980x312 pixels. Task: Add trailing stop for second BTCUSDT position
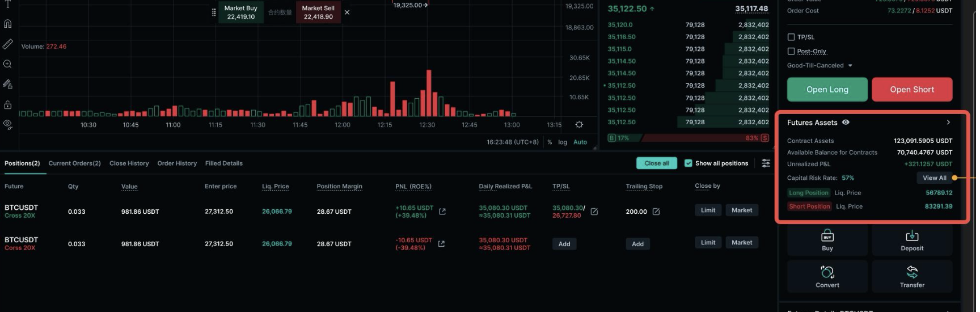[637, 244]
